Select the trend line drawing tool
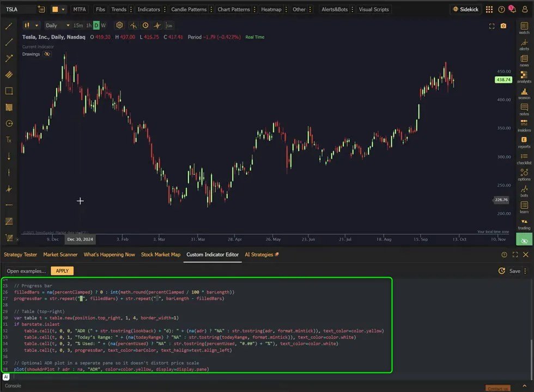This screenshot has height=392, width=534. [9, 26]
